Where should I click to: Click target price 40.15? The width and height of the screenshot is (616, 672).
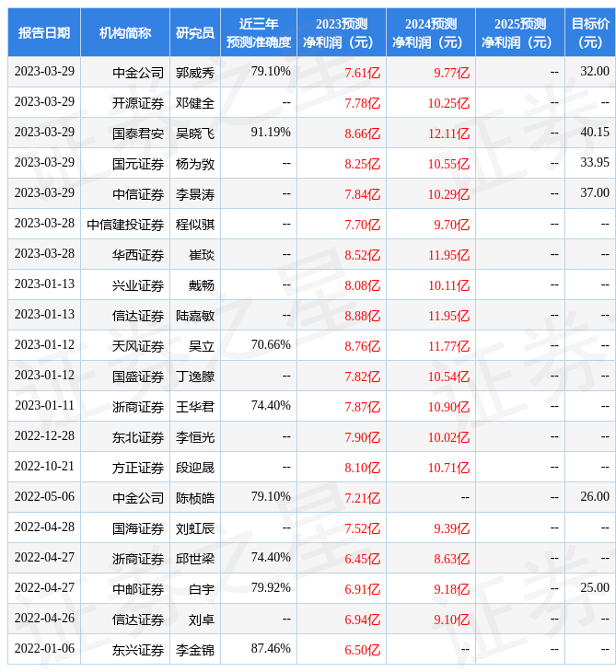[x=595, y=132]
